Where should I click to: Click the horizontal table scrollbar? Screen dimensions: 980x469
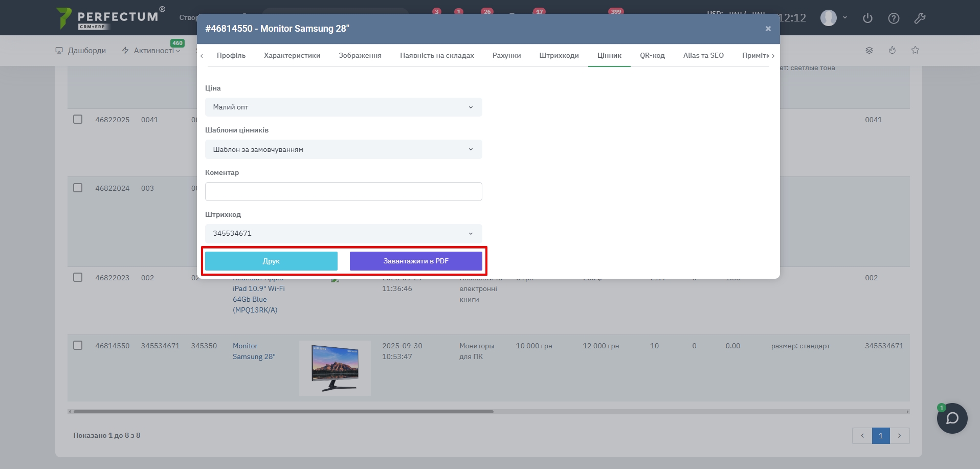(283, 412)
